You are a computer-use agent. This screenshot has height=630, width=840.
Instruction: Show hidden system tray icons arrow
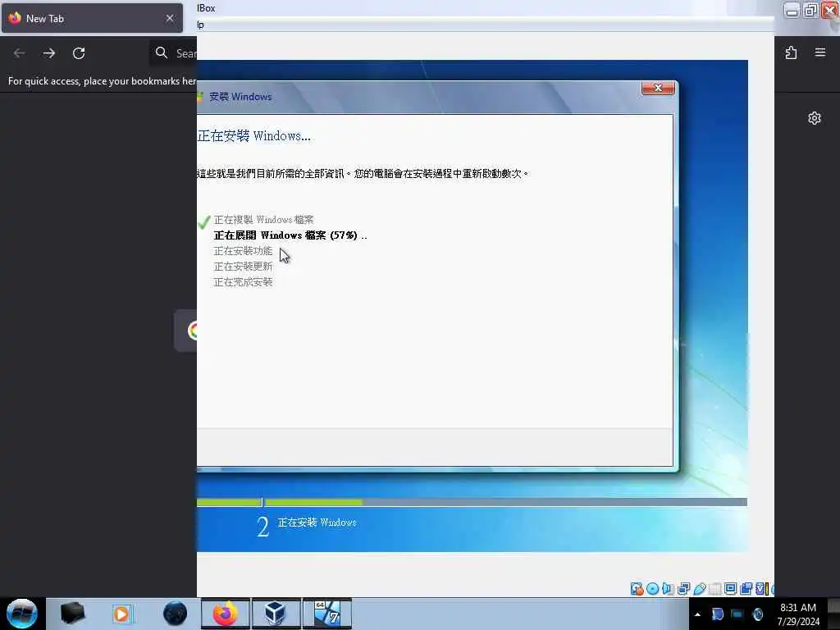point(697,614)
